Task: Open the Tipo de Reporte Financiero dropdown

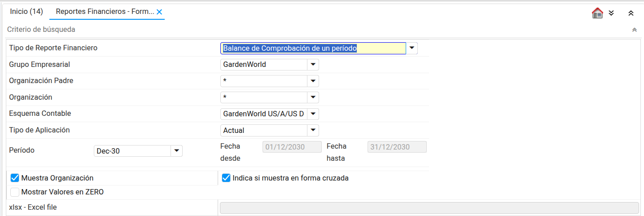Action: [412, 48]
